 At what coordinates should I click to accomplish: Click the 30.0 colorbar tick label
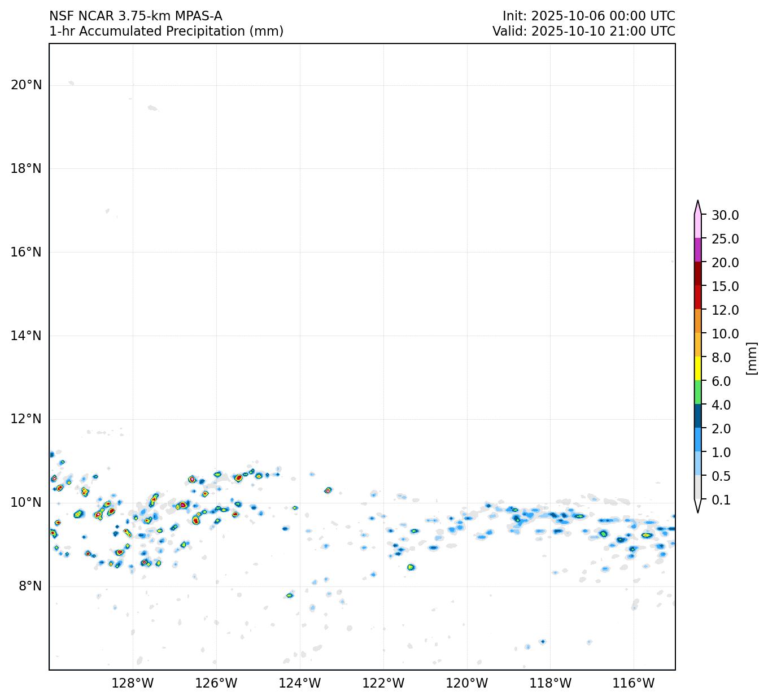click(x=725, y=215)
